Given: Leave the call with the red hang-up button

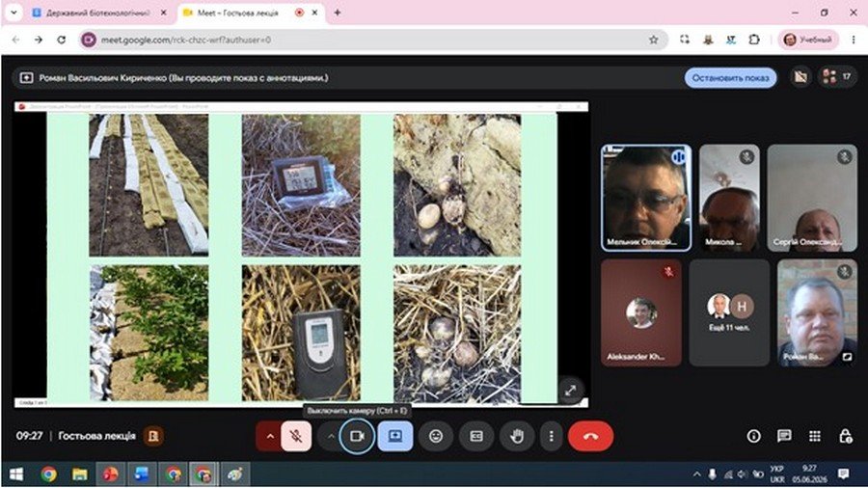Looking at the screenshot, I should pos(590,436).
